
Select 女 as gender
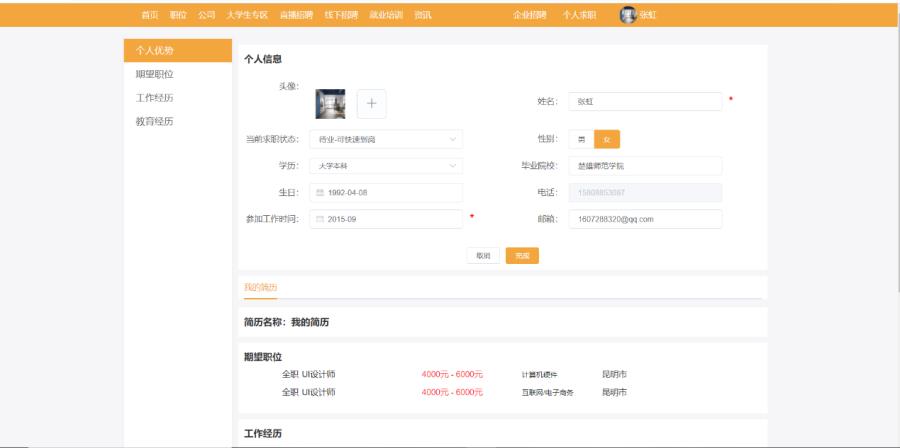point(606,140)
